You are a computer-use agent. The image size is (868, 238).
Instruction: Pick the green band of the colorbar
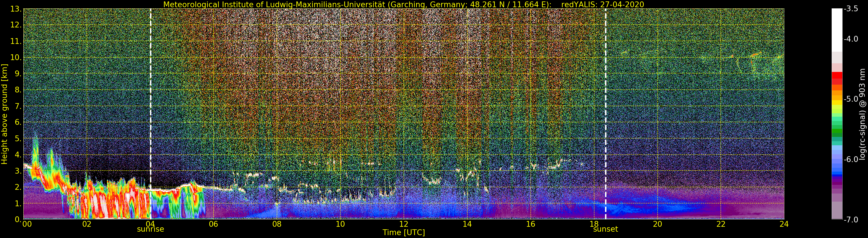(837, 130)
